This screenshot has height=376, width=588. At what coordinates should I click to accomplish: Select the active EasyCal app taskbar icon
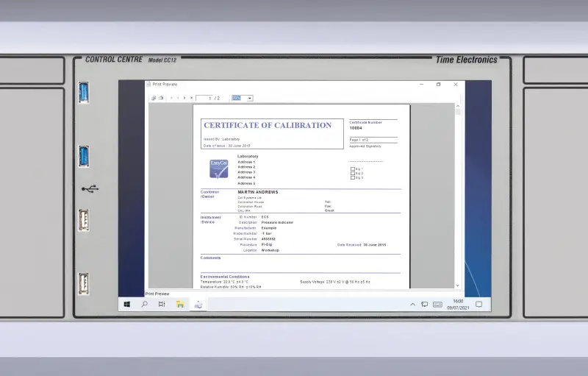click(x=198, y=305)
